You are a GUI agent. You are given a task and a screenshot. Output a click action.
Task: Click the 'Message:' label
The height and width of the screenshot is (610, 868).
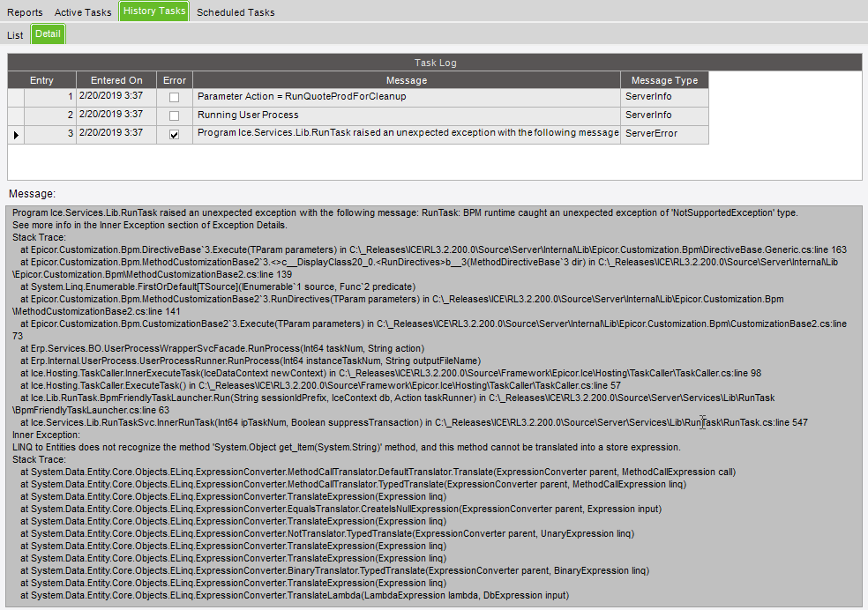(x=32, y=194)
